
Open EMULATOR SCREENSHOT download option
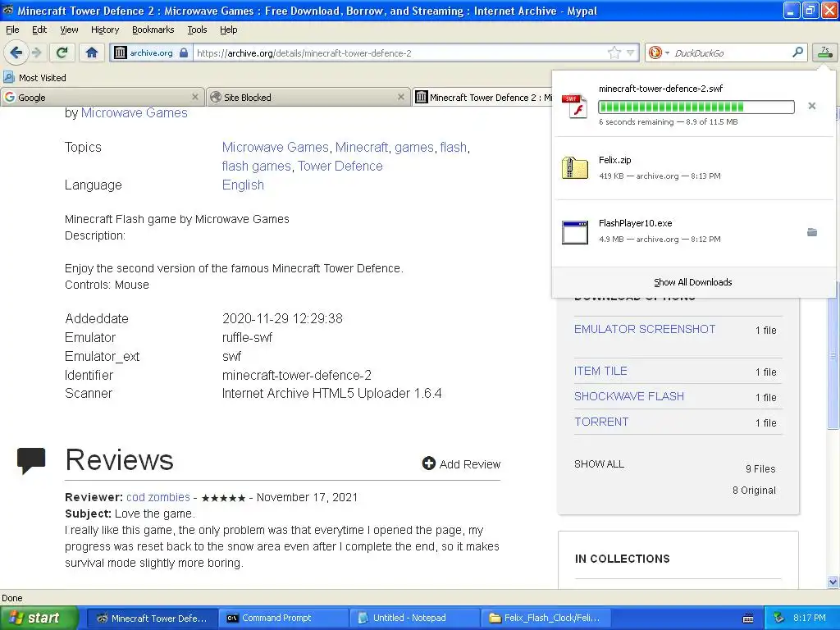645,329
